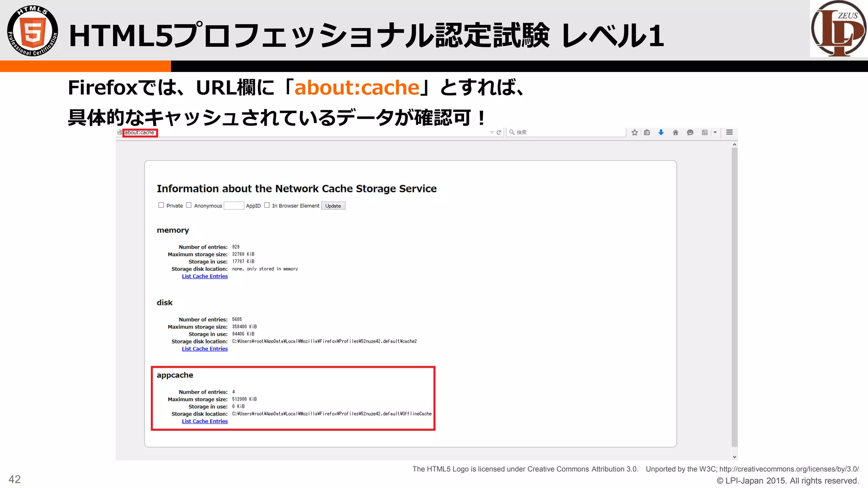The width and height of the screenshot is (868, 488).
Task: Click the about:cache address field
Action: (x=140, y=133)
